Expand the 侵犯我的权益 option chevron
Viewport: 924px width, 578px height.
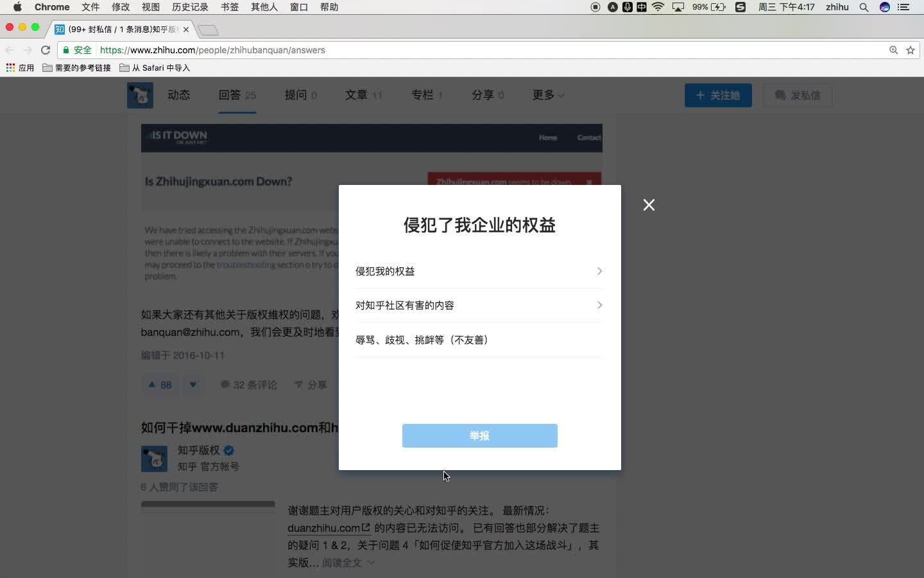[x=599, y=271]
